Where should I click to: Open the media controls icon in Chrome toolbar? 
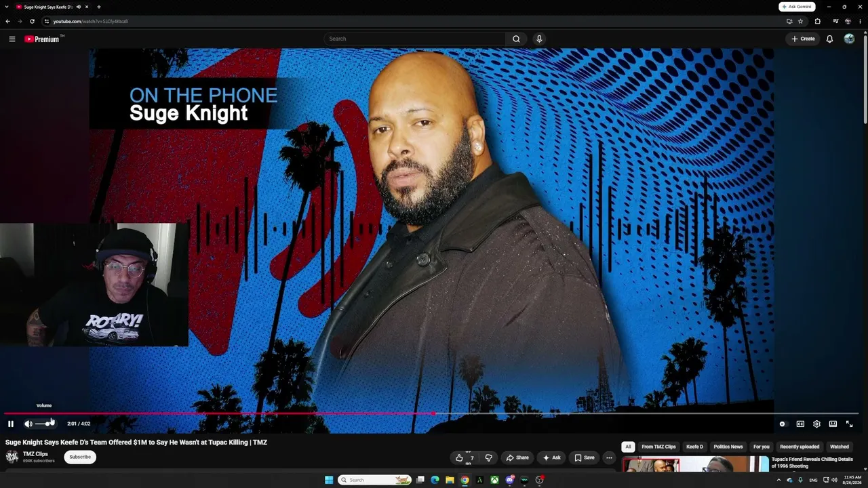[x=835, y=21]
